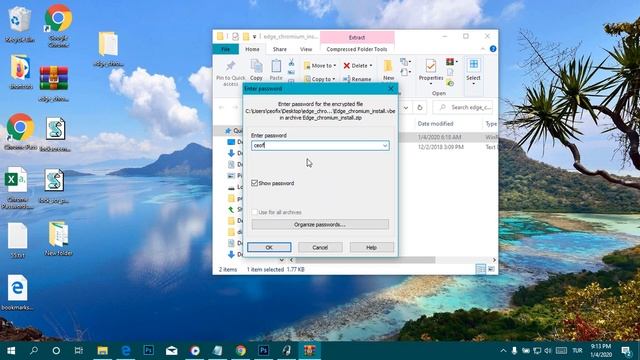640x360 pixels.
Task: Collapse the Explorer ribbon with chevron
Action: click(x=482, y=49)
